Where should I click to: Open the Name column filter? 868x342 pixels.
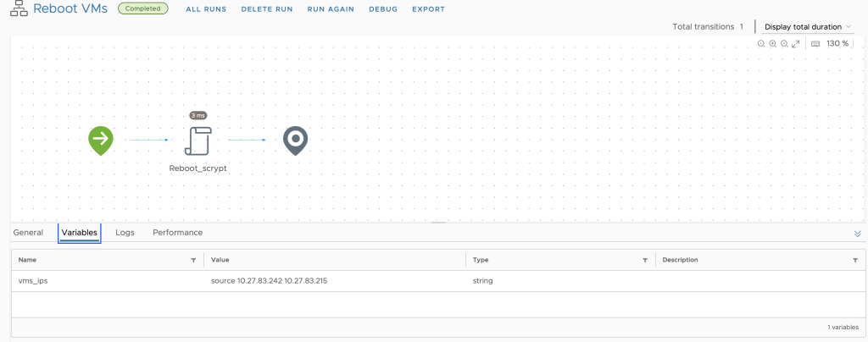pyautogui.click(x=193, y=260)
